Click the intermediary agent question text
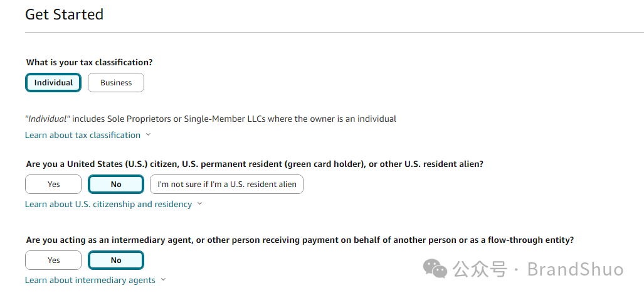 (x=300, y=240)
